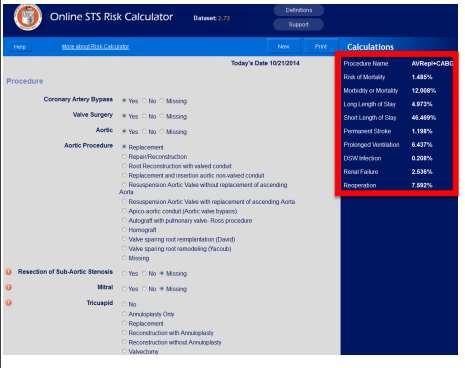
Task: Choose Valve sparing root reimplantation (David)
Action: (124, 239)
